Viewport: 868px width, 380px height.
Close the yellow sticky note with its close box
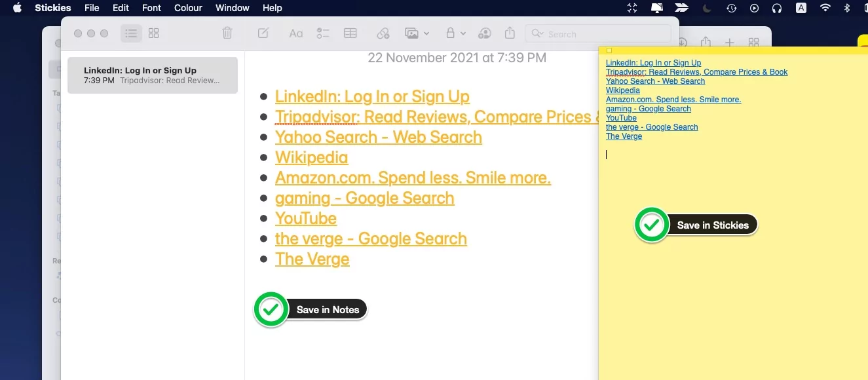[x=609, y=50]
